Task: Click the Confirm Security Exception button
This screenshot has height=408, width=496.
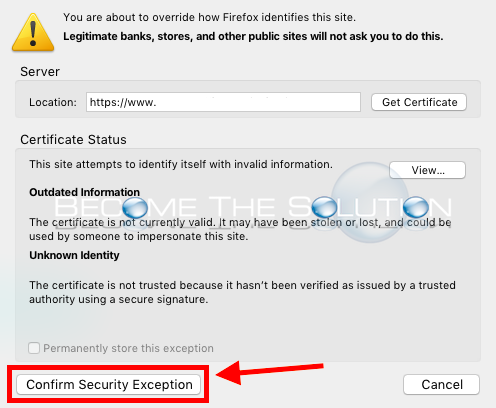Action: click(109, 384)
